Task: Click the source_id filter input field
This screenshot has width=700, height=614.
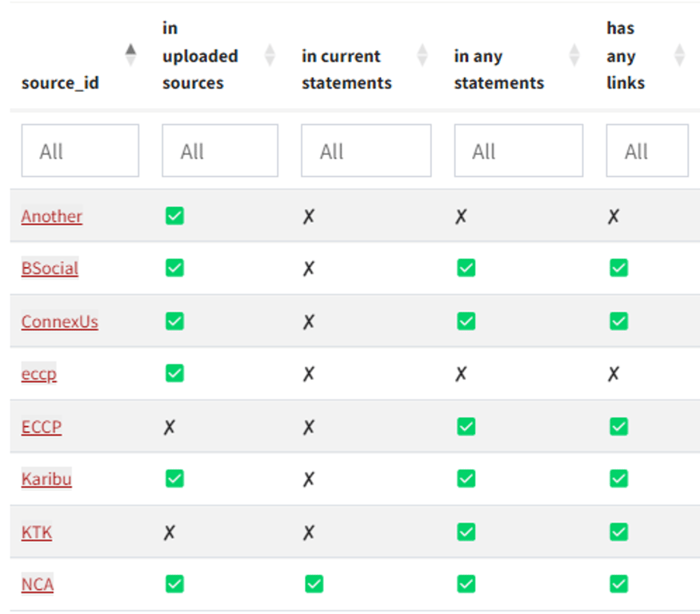Action: (x=80, y=150)
